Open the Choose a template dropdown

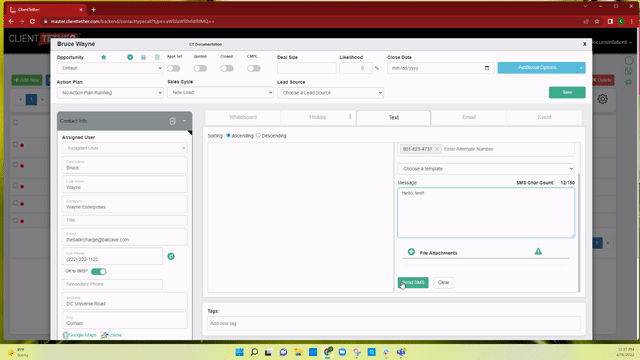[486, 169]
